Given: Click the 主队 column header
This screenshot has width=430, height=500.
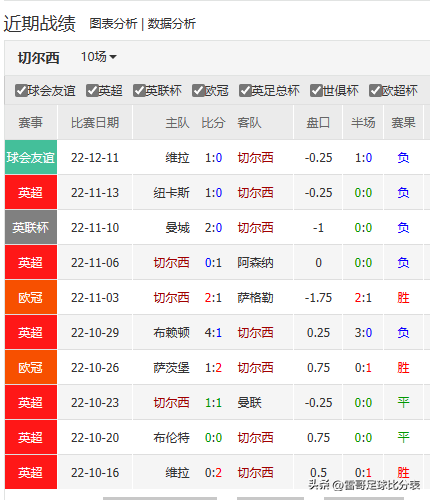Looking at the screenshot, I should click(x=177, y=122).
